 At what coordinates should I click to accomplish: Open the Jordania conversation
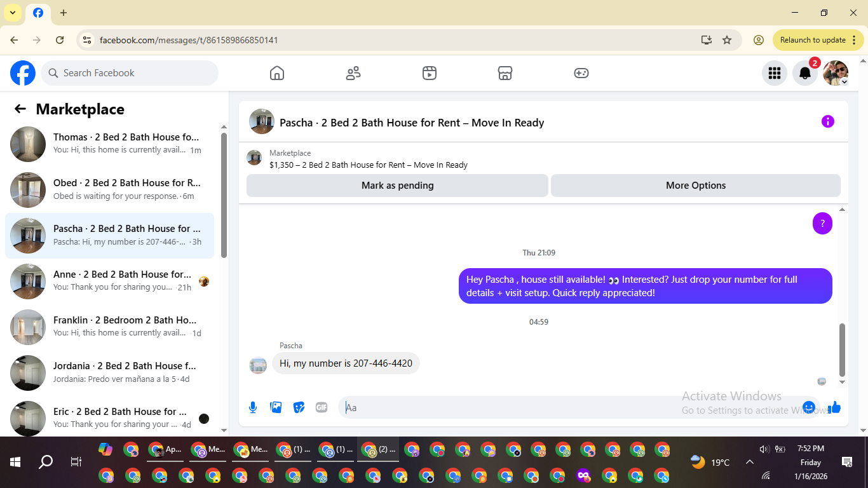tap(109, 373)
